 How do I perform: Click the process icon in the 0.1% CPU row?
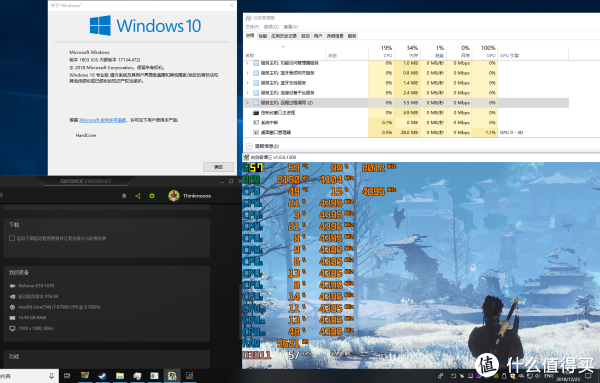256,122
